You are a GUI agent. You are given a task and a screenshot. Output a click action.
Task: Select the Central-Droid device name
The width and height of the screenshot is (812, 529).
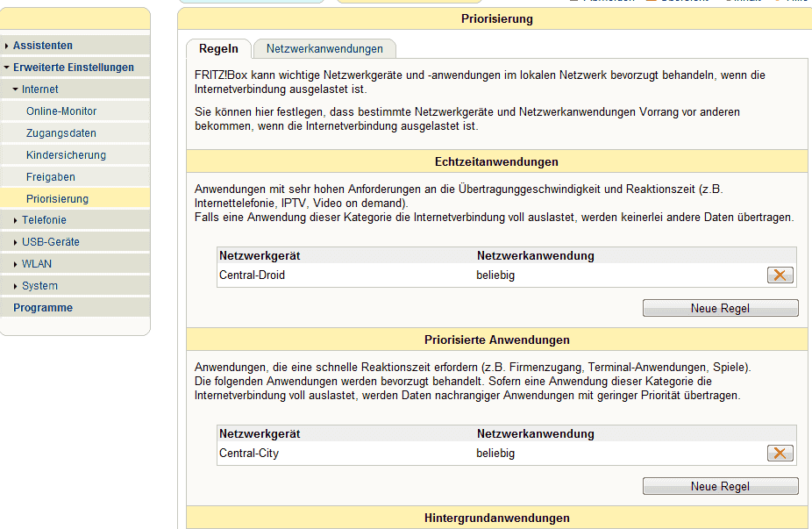tap(253, 275)
